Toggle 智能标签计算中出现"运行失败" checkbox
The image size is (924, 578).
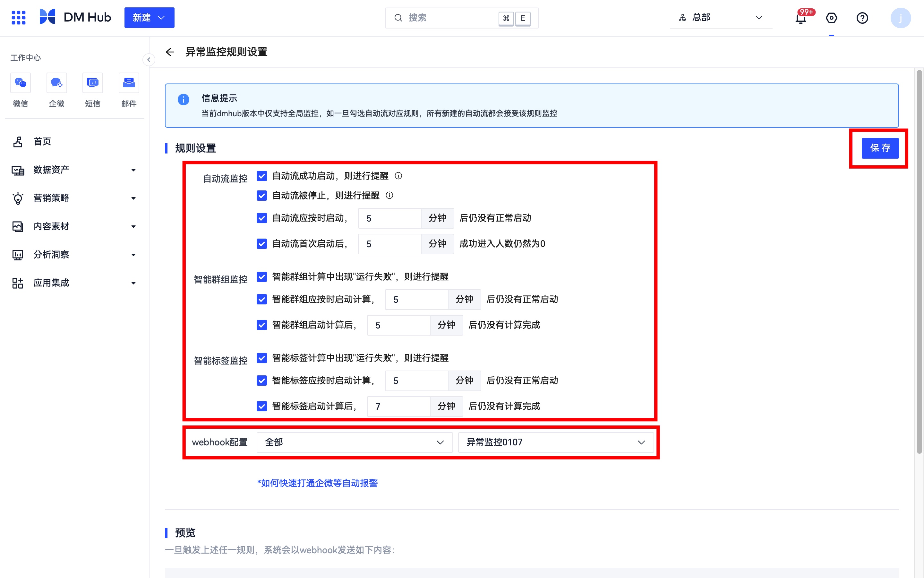point(261,358)
